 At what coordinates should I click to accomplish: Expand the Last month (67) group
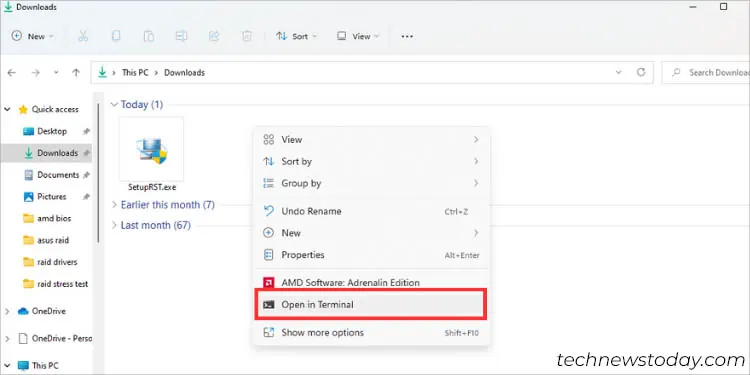151,225
